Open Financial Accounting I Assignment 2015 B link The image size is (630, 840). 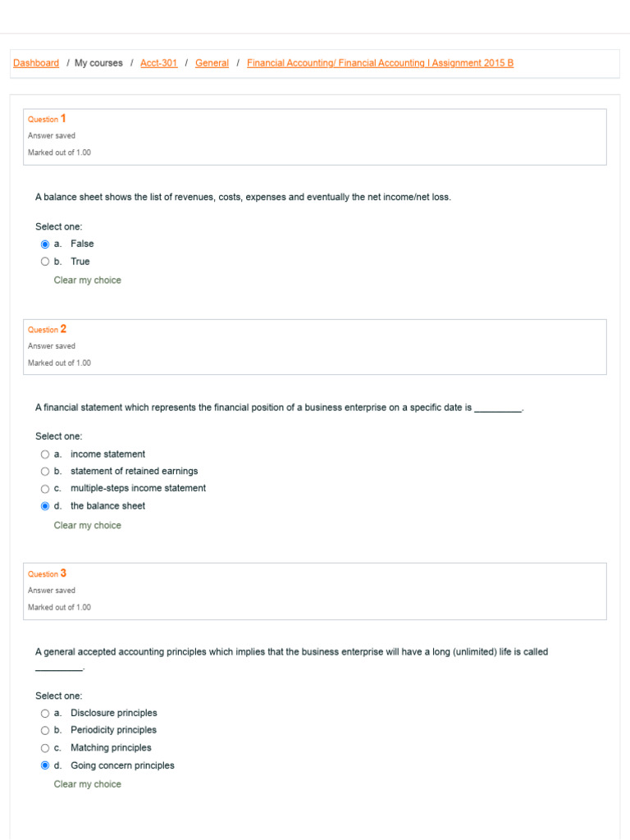pos(380,63)
